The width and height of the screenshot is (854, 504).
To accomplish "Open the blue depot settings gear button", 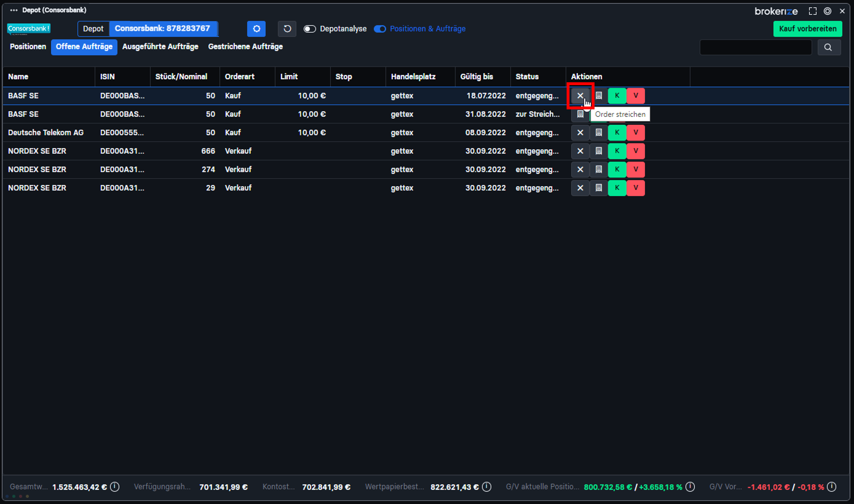I will [x=256, y=29].
